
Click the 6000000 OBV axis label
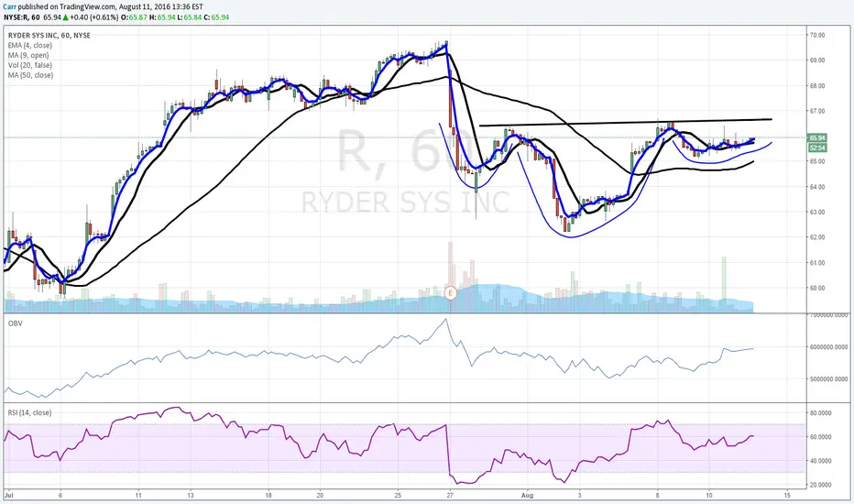pos(828,346)
